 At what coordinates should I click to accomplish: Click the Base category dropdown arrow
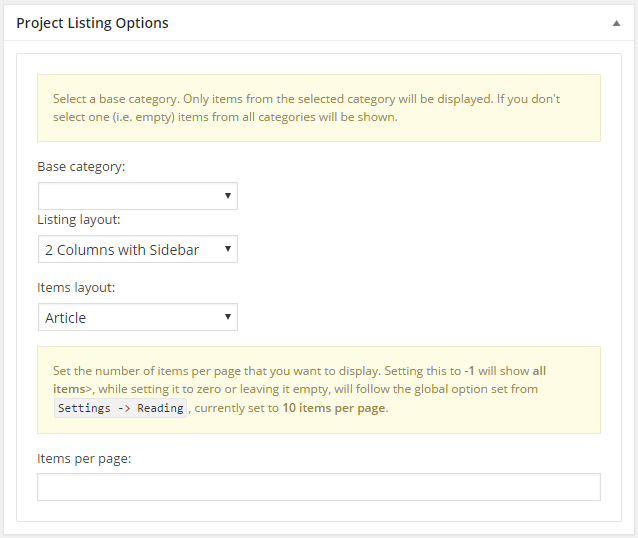pos(228,196)
